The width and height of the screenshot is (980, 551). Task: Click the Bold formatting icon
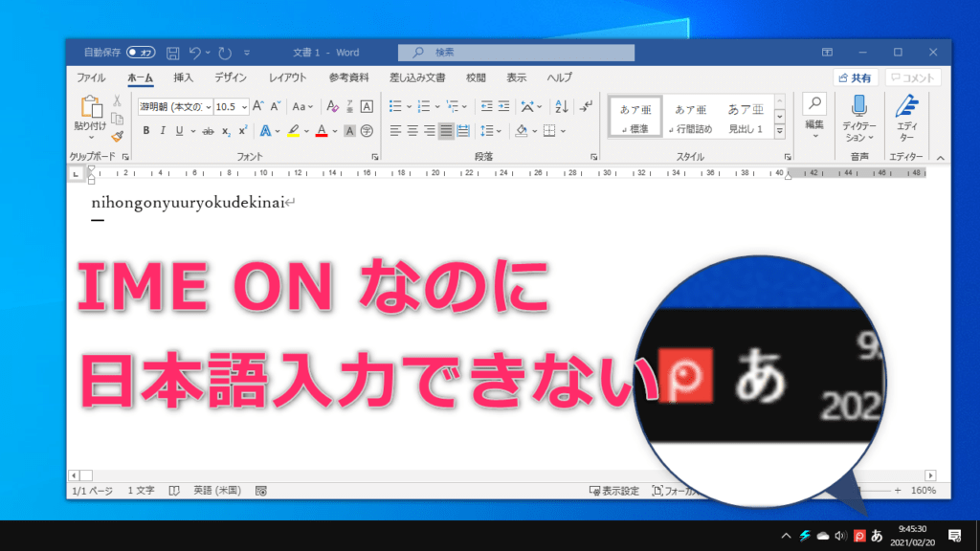[146, 131]
